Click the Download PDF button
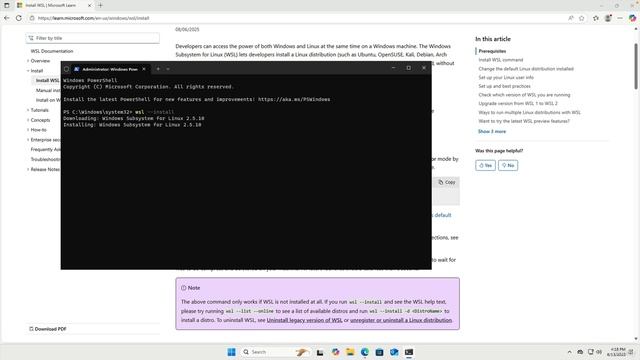Viewport: 640px width, 360px height. point(48,329)
